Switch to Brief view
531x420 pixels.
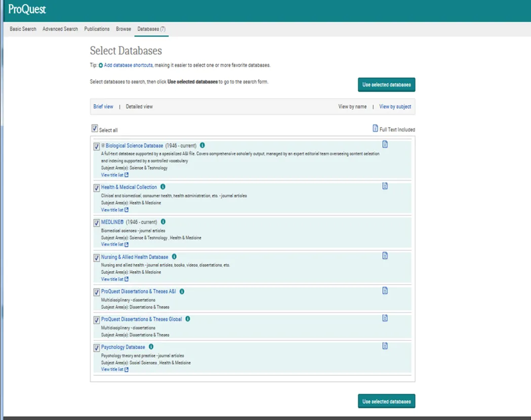[103, 107]
